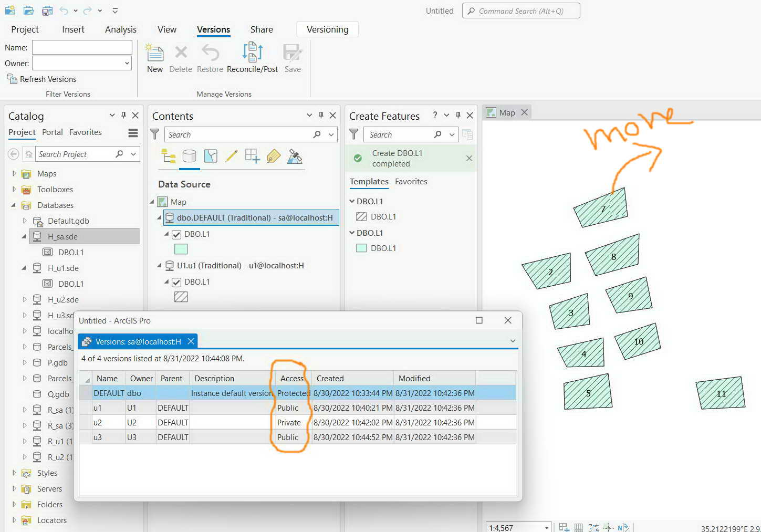The height and width of the screenshot is (532, 761).
Task: Click the Map view tab
Action: click(x=507, y=112)
